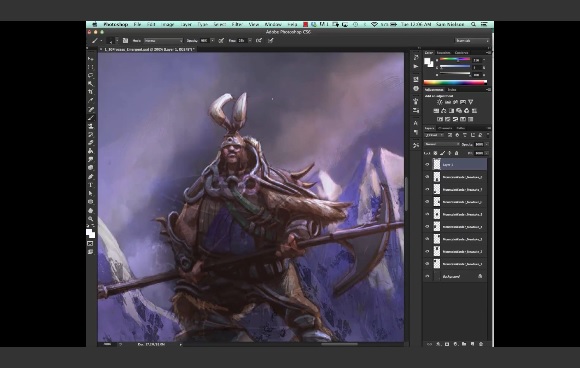Toggle lock transparent pixels

[x=435, y=153]
